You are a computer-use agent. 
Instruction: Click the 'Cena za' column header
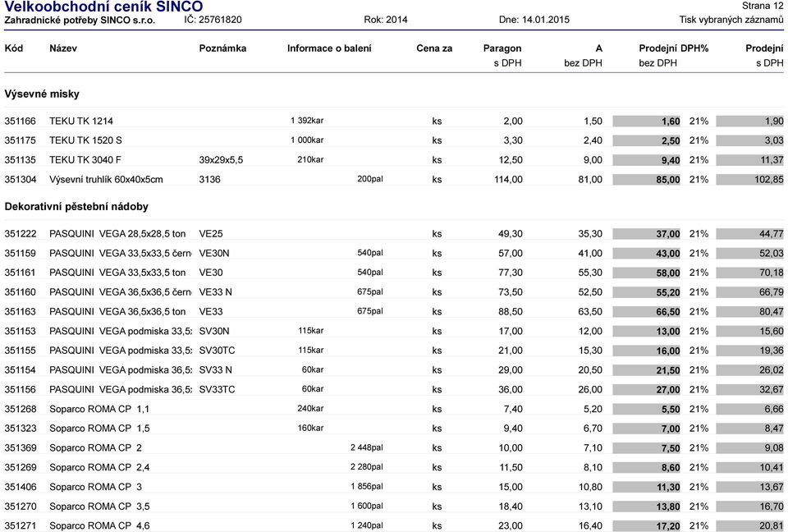pos(434,48)
